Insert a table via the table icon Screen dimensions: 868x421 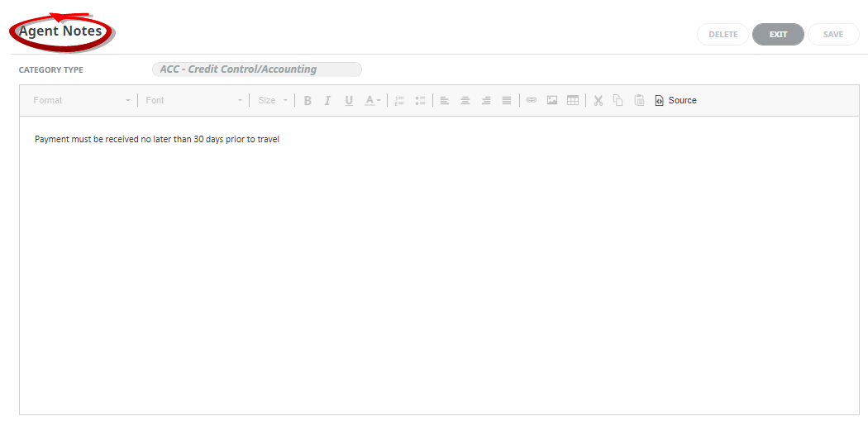(573, 101)
